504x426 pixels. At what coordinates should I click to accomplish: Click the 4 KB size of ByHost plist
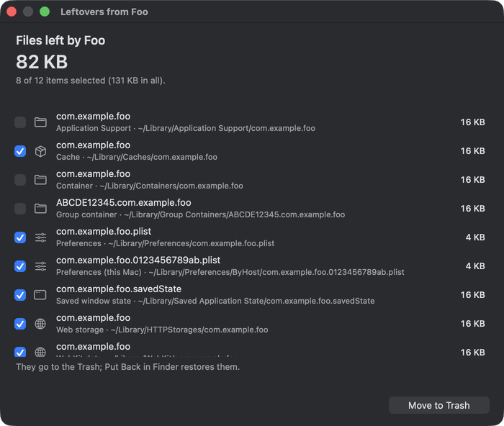click(475, 266)
